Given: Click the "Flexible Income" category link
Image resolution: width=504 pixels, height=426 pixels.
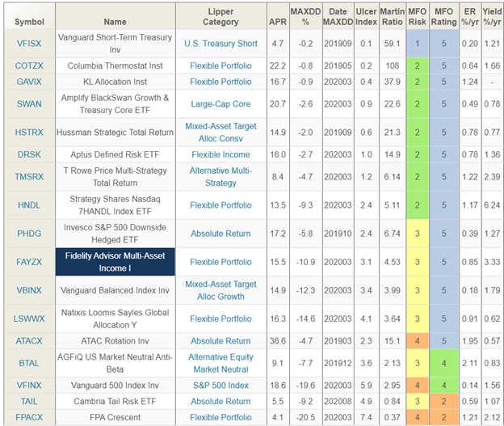Looking at the screenshot, I should (x=220, y=154).
